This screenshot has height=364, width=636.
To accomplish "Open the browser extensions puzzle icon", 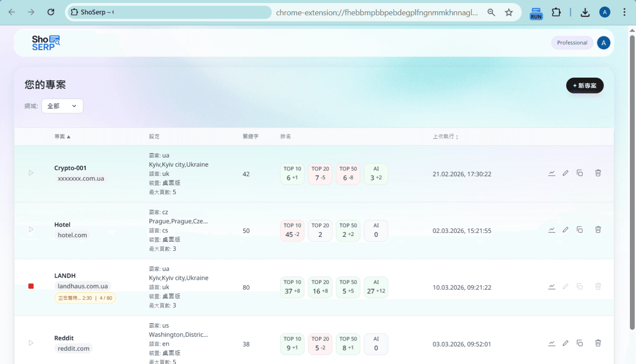I will [x=556, y=12].
